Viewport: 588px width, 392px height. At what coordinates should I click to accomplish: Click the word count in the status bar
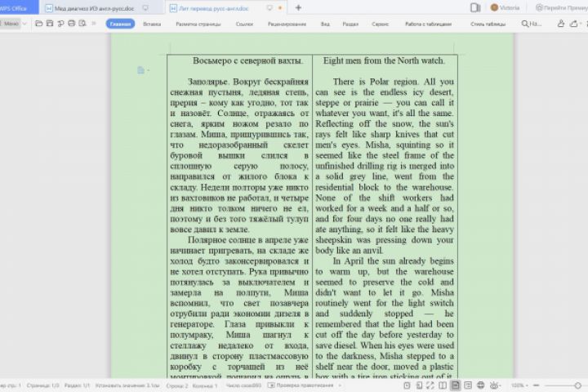pyautogui.click(x=243, y=385)
